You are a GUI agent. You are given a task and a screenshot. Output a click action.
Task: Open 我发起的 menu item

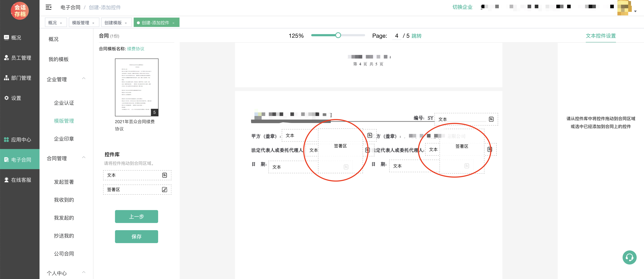(64, 218)
